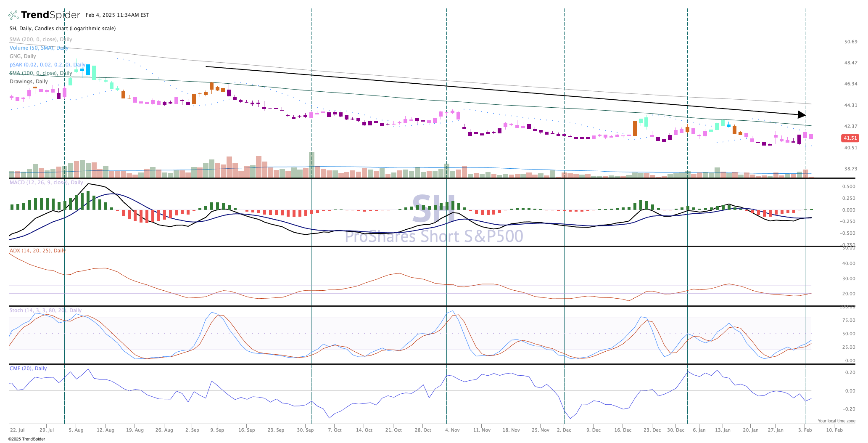
Task: Click the red 41.51 current price tag
Action: [850, 138]
